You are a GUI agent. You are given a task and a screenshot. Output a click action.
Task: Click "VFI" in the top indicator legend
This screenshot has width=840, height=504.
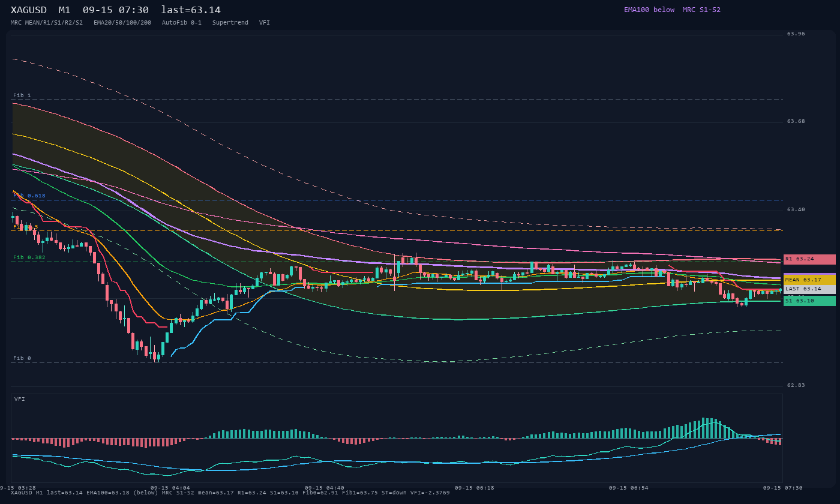pyautogui.click(x=265, y=23)
